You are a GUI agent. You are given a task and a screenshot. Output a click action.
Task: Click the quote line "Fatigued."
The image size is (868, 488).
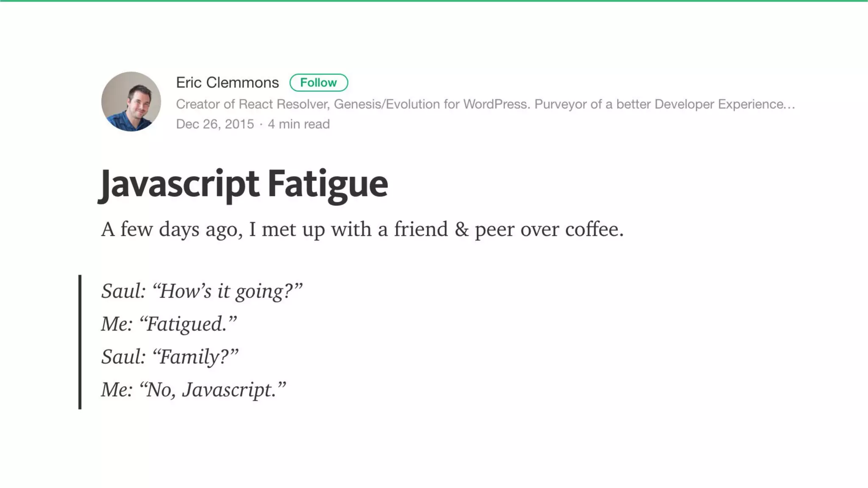click(169, 324)
